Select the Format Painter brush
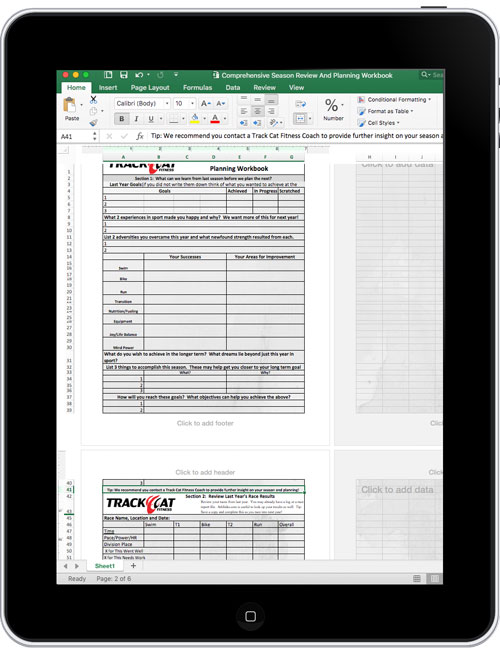Viewport: 500px width, 648px height. pos(93,122)
